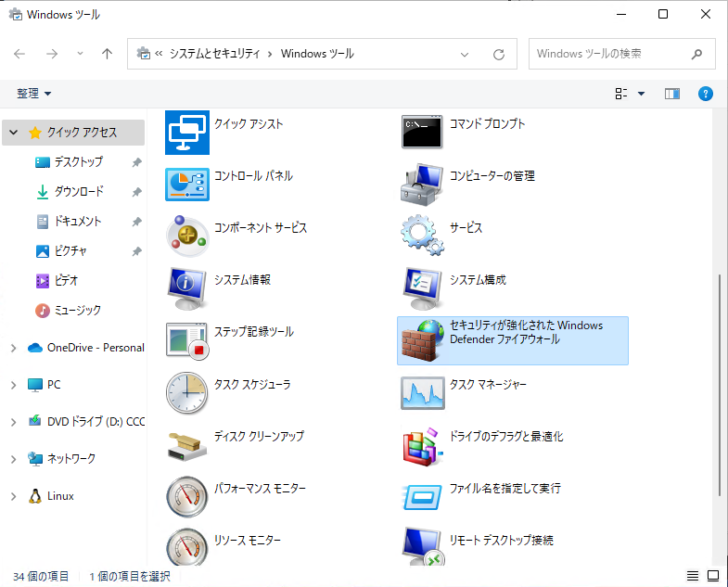Select Linux in the navigation pane

pos(60,496)
